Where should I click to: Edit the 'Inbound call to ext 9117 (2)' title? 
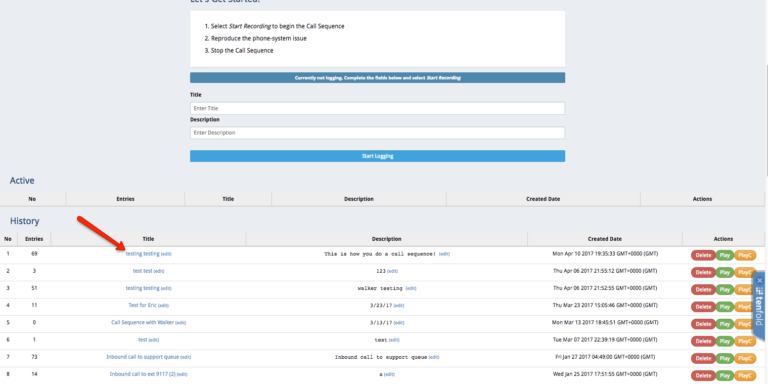[x=182, y=374]
